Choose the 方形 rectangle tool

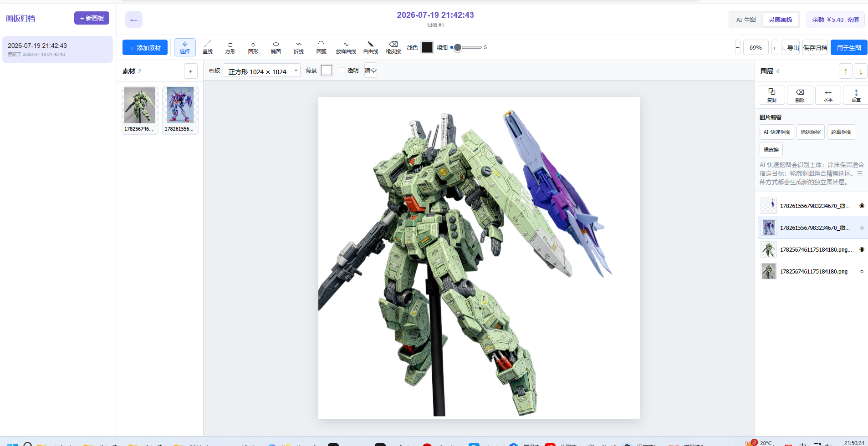[230, 47]
